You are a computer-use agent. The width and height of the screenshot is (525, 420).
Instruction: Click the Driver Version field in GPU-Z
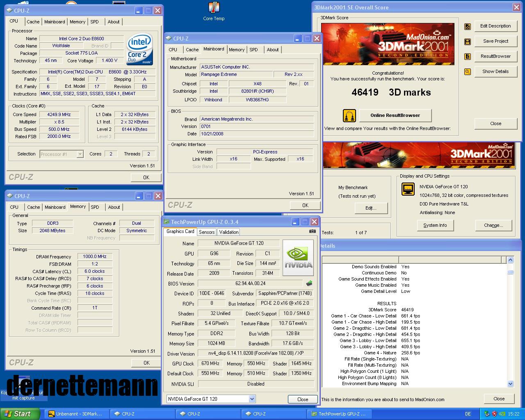tap(256, 353)
